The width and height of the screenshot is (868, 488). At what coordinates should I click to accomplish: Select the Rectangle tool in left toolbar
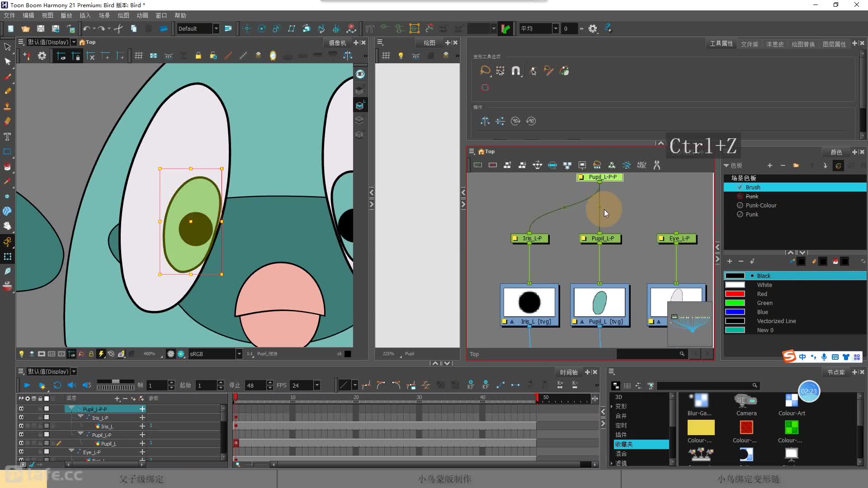(x=7, y=151)
